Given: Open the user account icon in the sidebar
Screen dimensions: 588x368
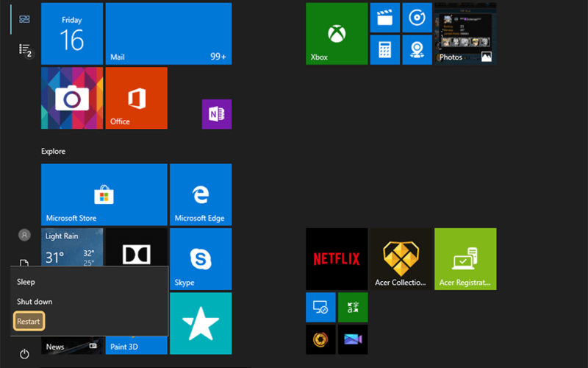Looking at the screenshot, I should pyautogui.click(x=24, y=235).
